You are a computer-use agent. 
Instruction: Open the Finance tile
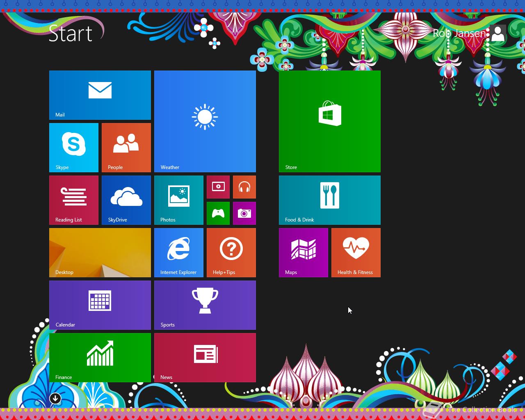pyautogui.click(x=100, y=358)
